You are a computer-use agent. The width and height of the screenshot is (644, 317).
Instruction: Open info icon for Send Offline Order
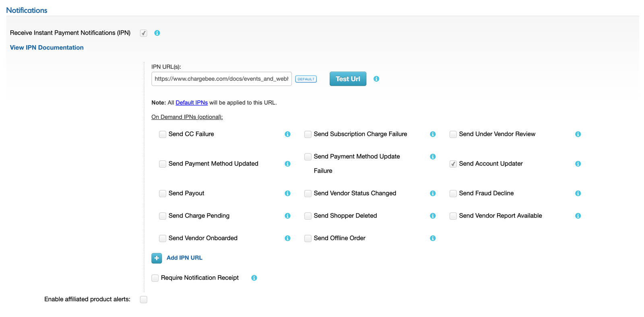[x=433, y=239]
